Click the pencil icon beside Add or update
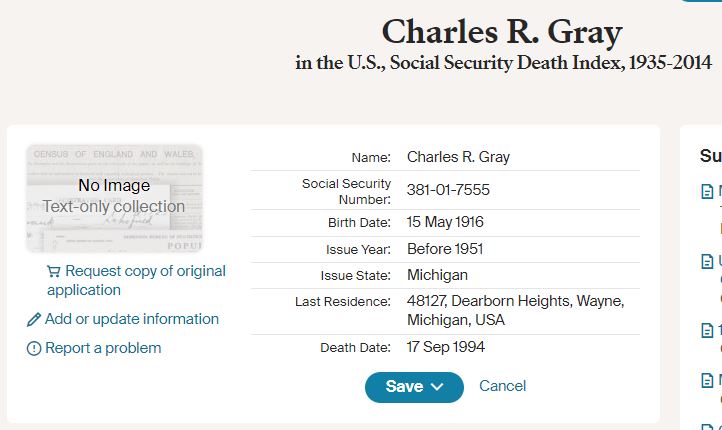Screen dimensions: 722x430 (x=34, y=320)
